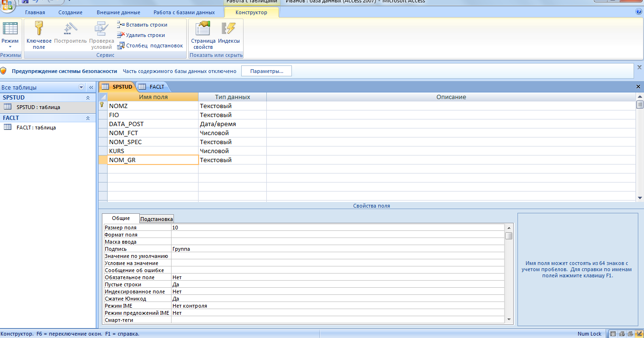Switch to the SPSTUD document tab

(x=117, y=87)
